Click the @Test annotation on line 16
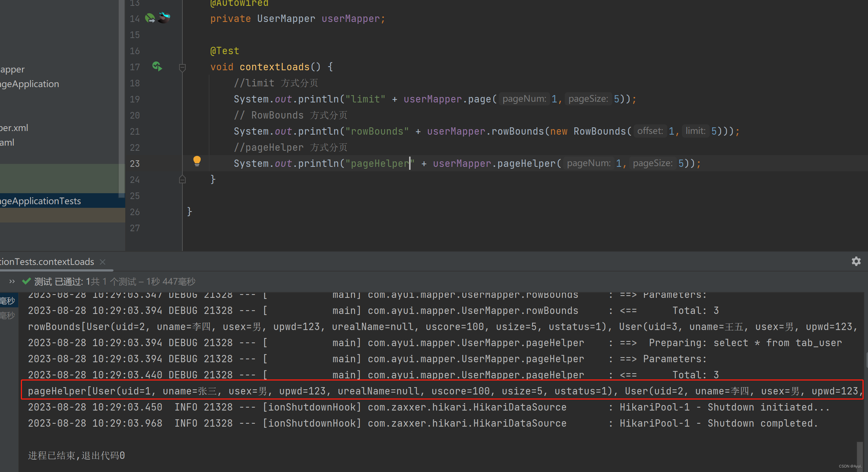The height and width of the screenshot is (472, 868). point(225,51)
